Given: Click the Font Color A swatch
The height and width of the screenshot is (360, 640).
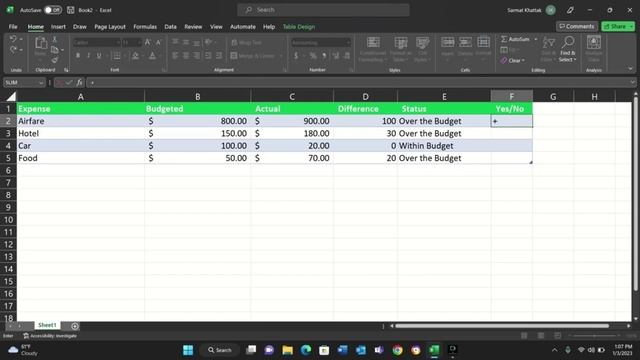Looking at the screenshot, I should point(152,56).
